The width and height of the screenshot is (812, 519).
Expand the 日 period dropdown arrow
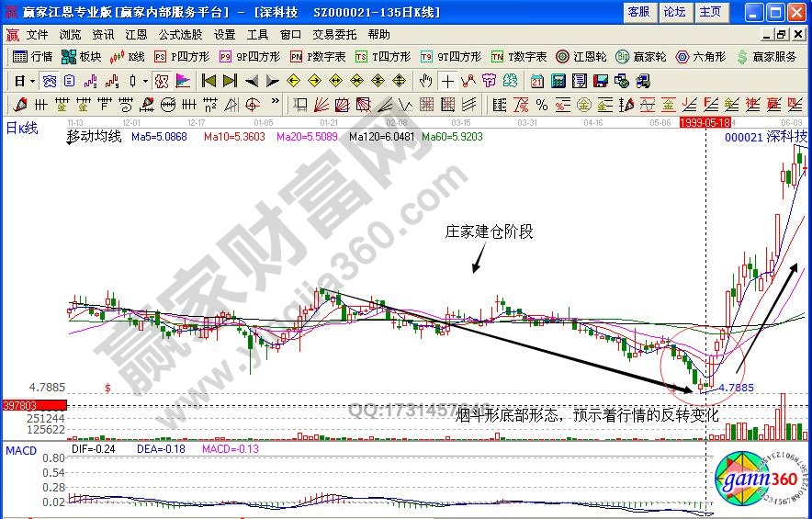point(32,81)
